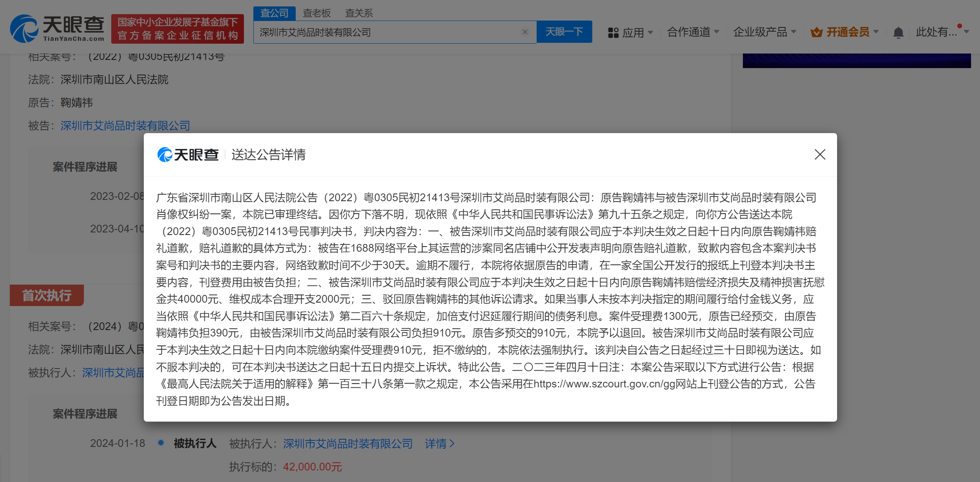The width and height of the screenshot is (980, 482).
Task: Switch to the 查老板 tab
Action: coord(316,13)
